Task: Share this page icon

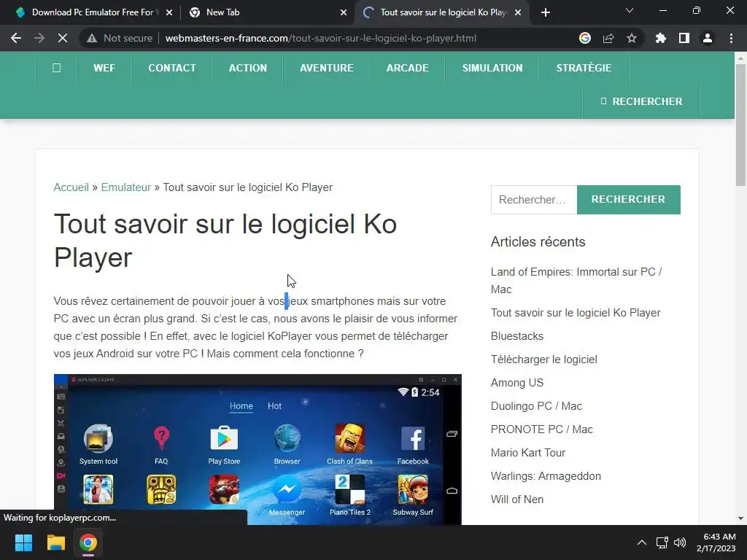Action: tap(608, 38)
